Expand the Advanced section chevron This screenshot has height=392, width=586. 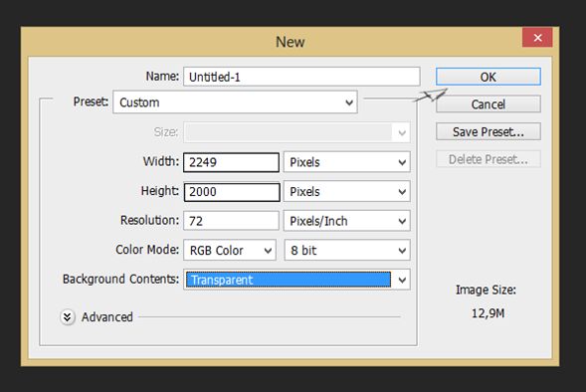click(68, 317)
